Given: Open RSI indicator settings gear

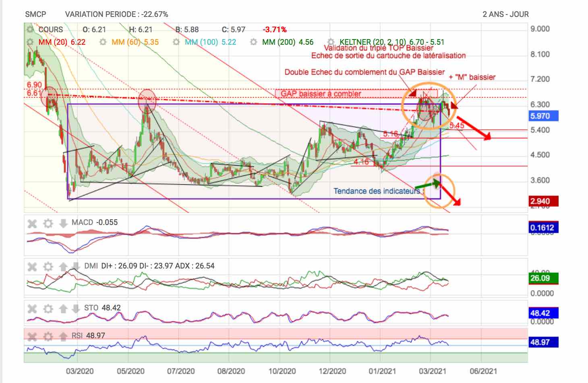Looking at the screenshot, I should click(48, 336).
